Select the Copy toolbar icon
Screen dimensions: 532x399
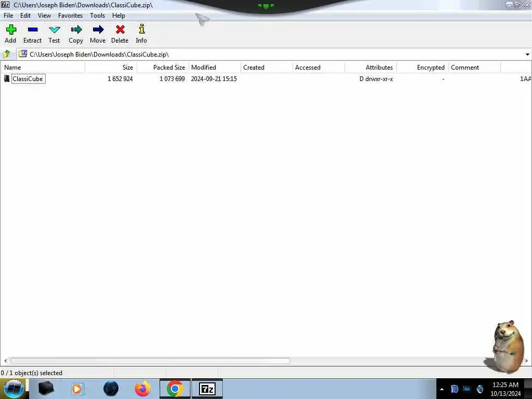point(76,30)
